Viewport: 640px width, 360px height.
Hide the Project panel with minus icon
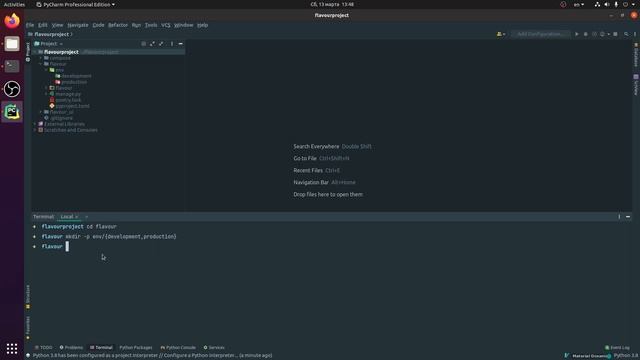tap(180, 44)
